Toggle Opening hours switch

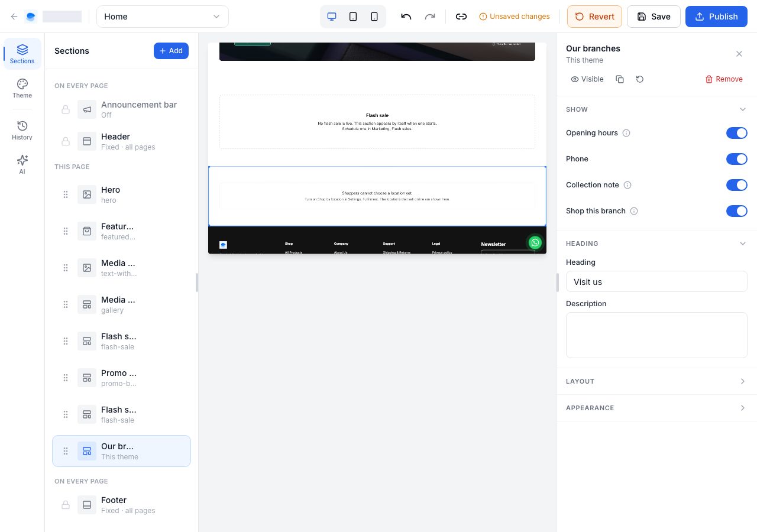click(x=737, y=133)
